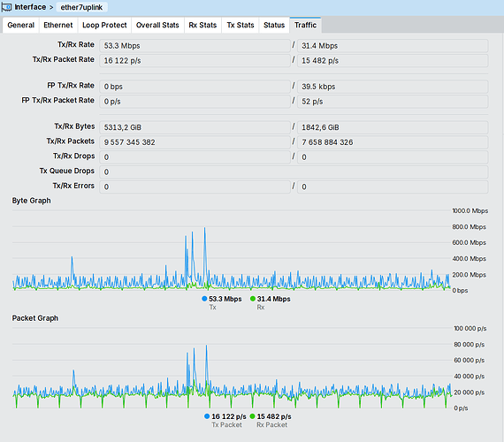Click the Tx Rate field showing 53.3 Mbps
504x442 pixels.
(195, 46)
